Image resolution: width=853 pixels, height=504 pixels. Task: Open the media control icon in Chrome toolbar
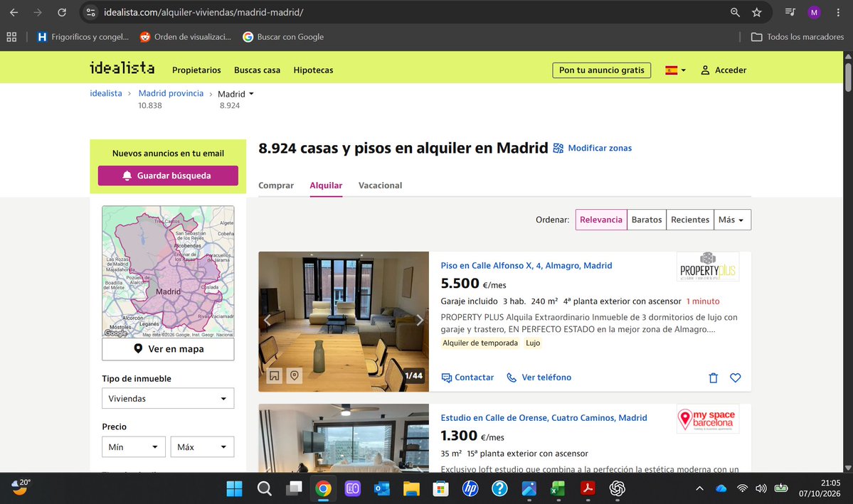coord(790,12)
